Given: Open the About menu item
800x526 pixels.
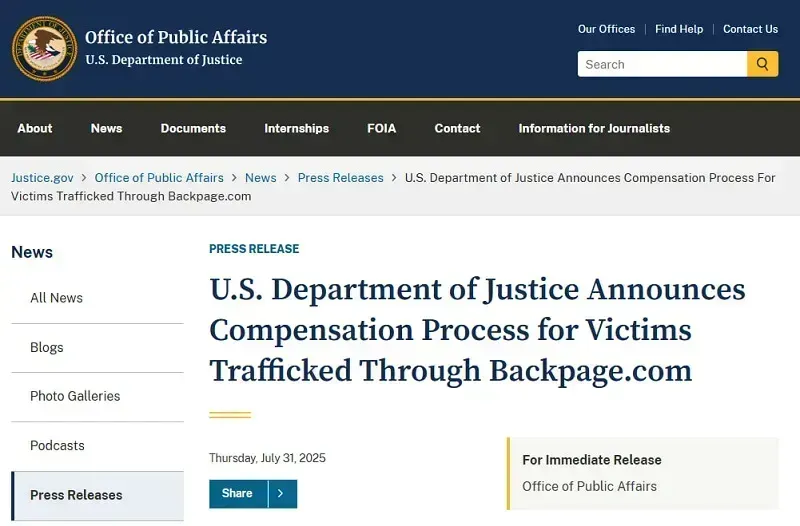Looking at the screenshot, I should click(x=35, y=128).
